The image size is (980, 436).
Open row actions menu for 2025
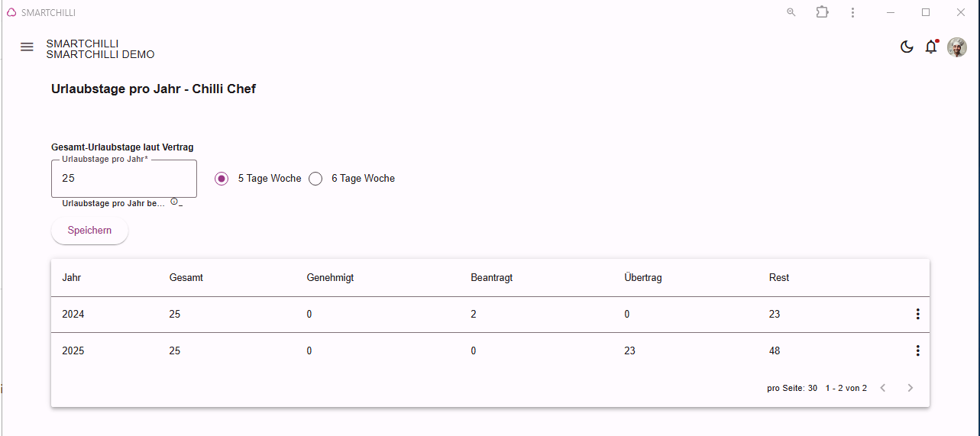(x=917, y=350)
